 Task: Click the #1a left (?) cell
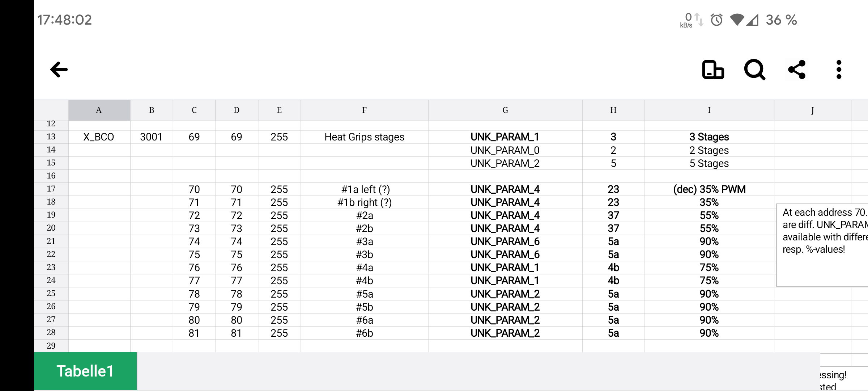(364, 189)
